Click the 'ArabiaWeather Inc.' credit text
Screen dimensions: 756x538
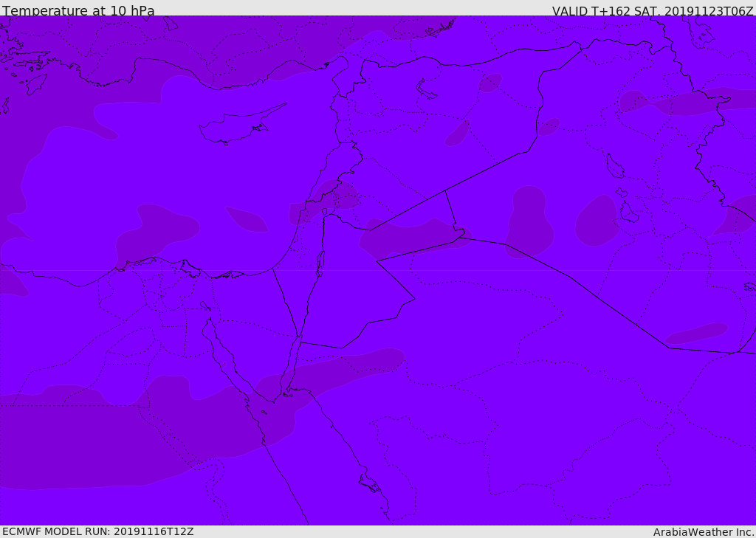click(x=703, y=532)
